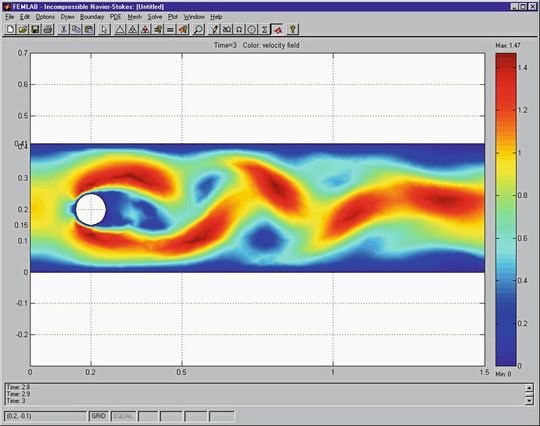Click the Subdomain Mode Ω icon
This screenshot has height=426, width=540.
(239, 29)
